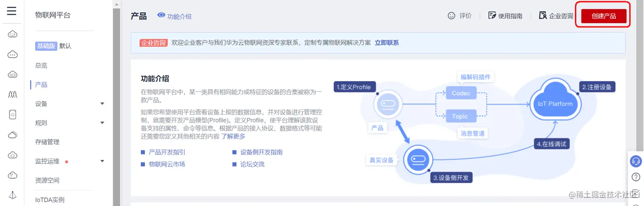
Task: Click the Codec box in the diagram
Action: coord(461,93)
